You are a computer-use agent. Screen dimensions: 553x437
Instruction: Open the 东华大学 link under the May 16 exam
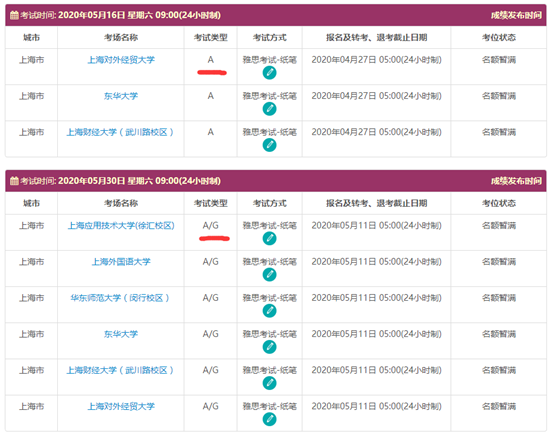point(121,96)
